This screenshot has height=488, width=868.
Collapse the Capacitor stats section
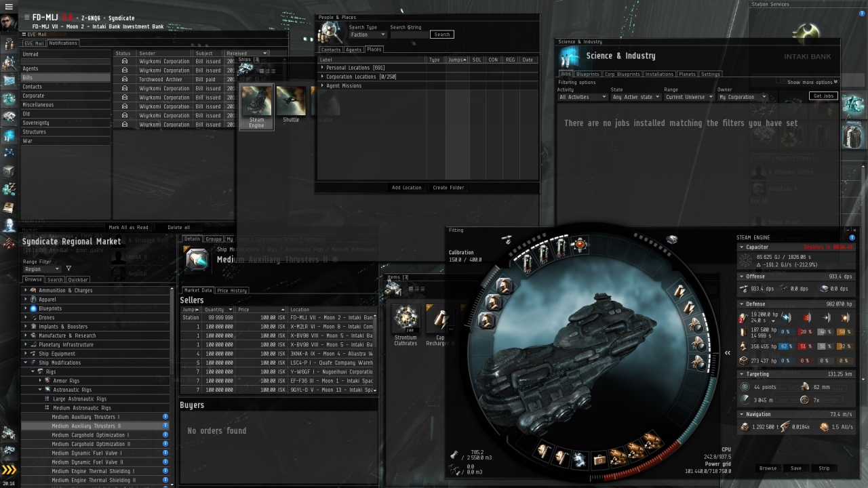click(741, 247)
